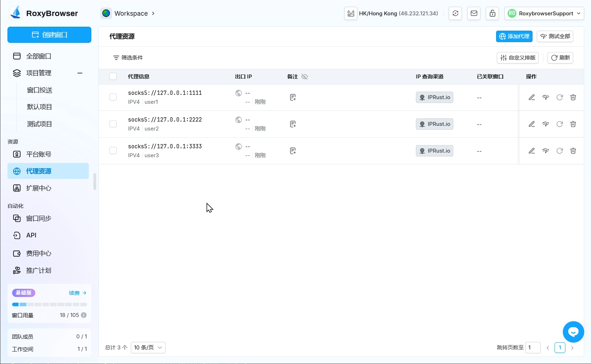Click refresh icon for the user1 proxy row
This screenshot has width=591, height=364.
(559, 97)
